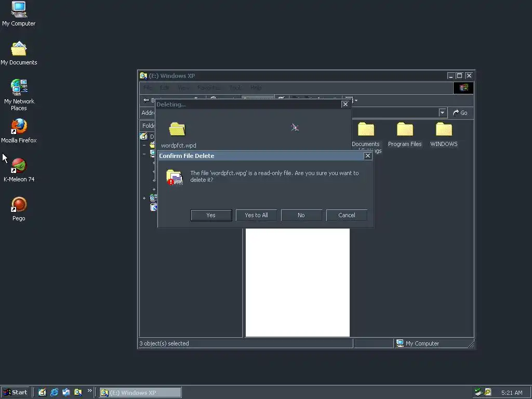532x399 pixels.
Task: Select the My Network Places desktop icon
Action: click(19, 95)
